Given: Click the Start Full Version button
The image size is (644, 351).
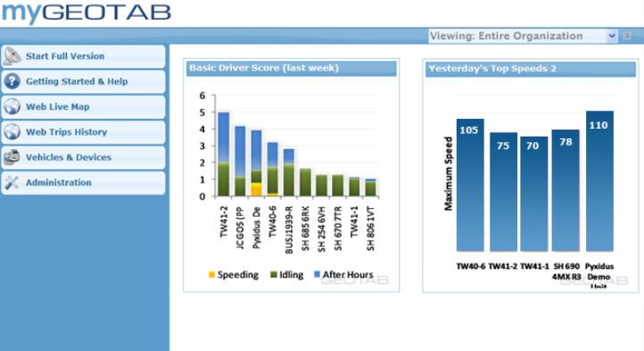Looking at the screenshot, I should [x=83, y=56].
